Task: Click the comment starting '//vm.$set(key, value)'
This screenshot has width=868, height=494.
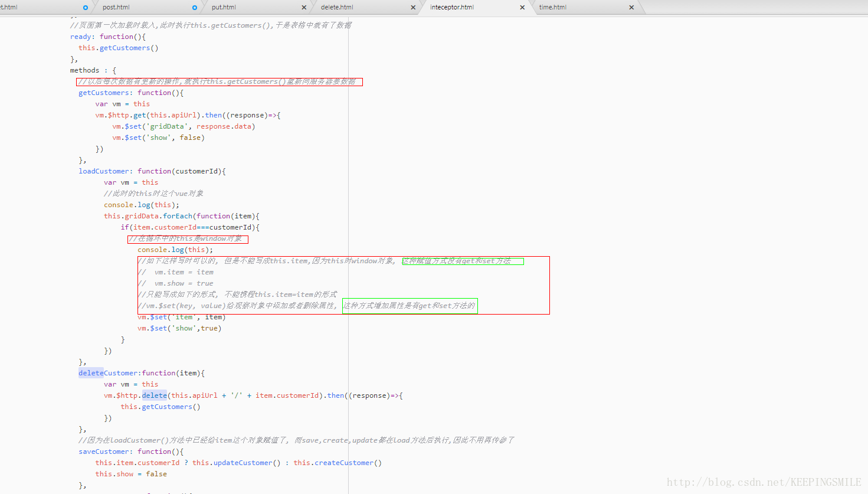Action: 306,306
